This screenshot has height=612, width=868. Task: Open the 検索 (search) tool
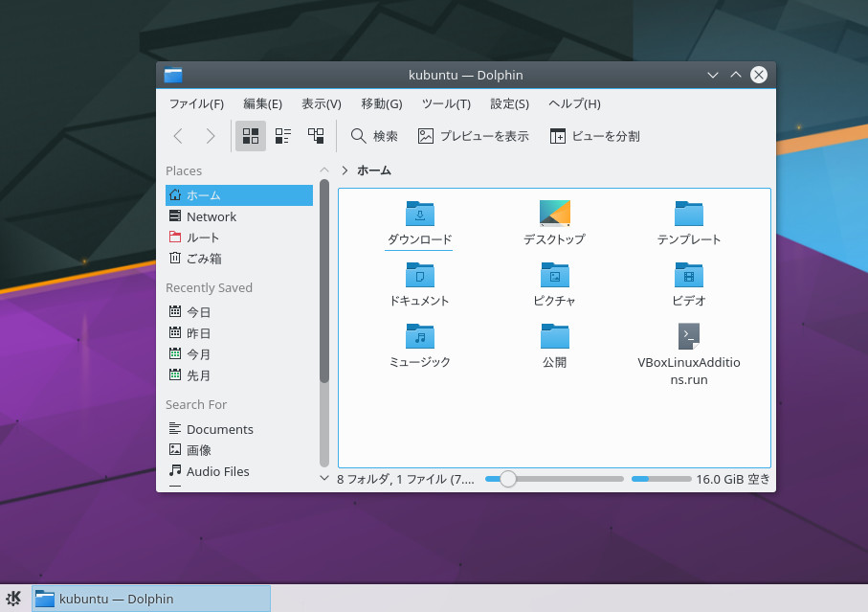click(373, 135)
